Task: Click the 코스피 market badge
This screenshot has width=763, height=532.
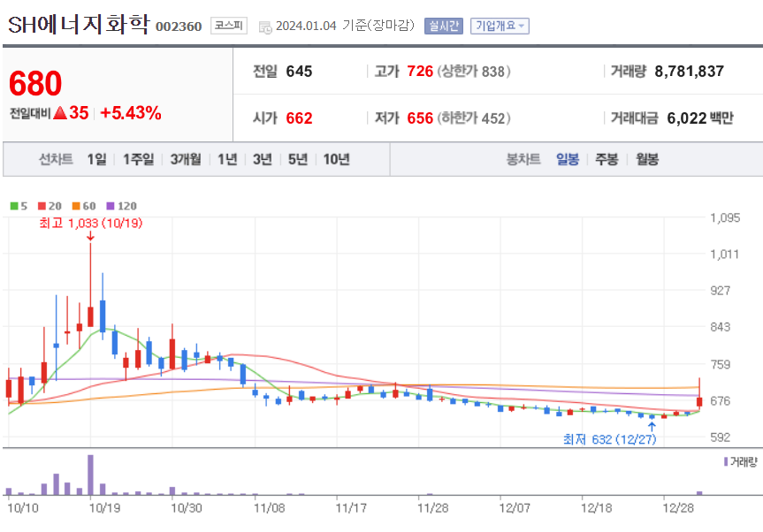Action: [229, 26]
